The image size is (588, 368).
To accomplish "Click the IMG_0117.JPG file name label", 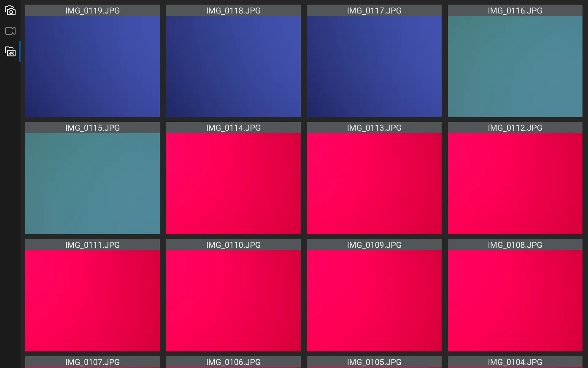I will [x=374, y=10].
